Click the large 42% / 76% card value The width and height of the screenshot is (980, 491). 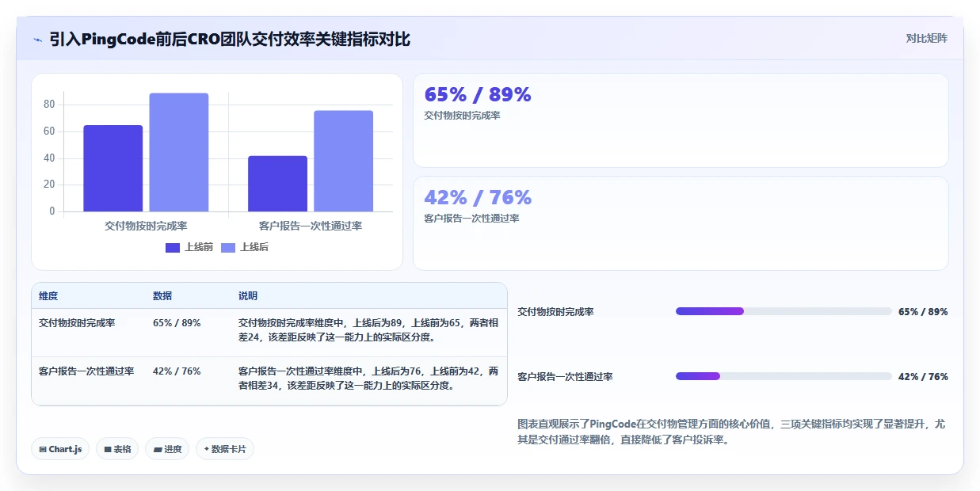tap(478, 197)
